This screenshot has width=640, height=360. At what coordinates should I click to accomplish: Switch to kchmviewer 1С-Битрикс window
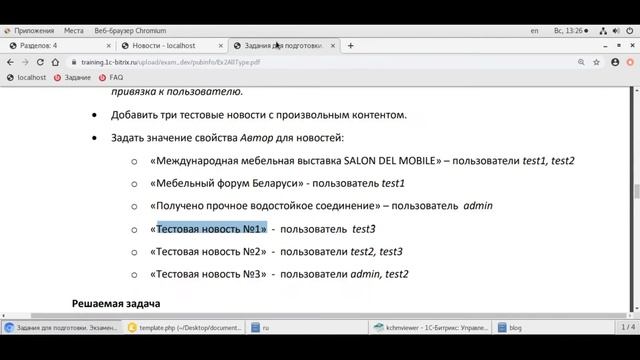[431, 327]
